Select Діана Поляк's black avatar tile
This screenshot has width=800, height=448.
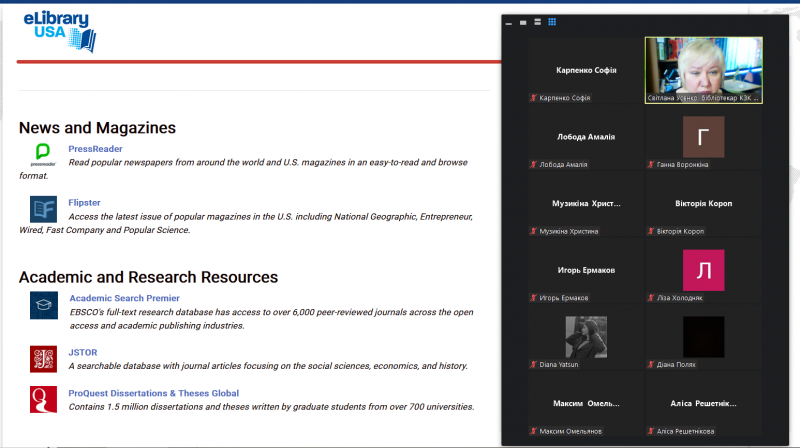tap(704, 337)
